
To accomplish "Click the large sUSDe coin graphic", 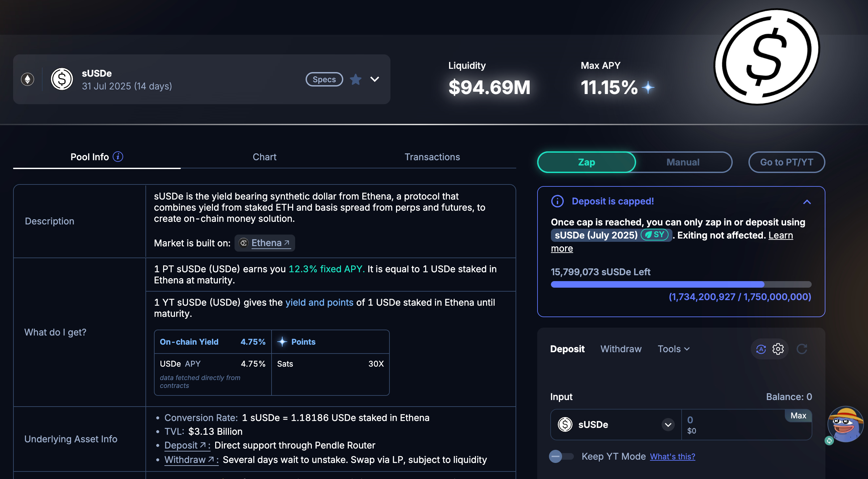I will (x=766, y=56).
